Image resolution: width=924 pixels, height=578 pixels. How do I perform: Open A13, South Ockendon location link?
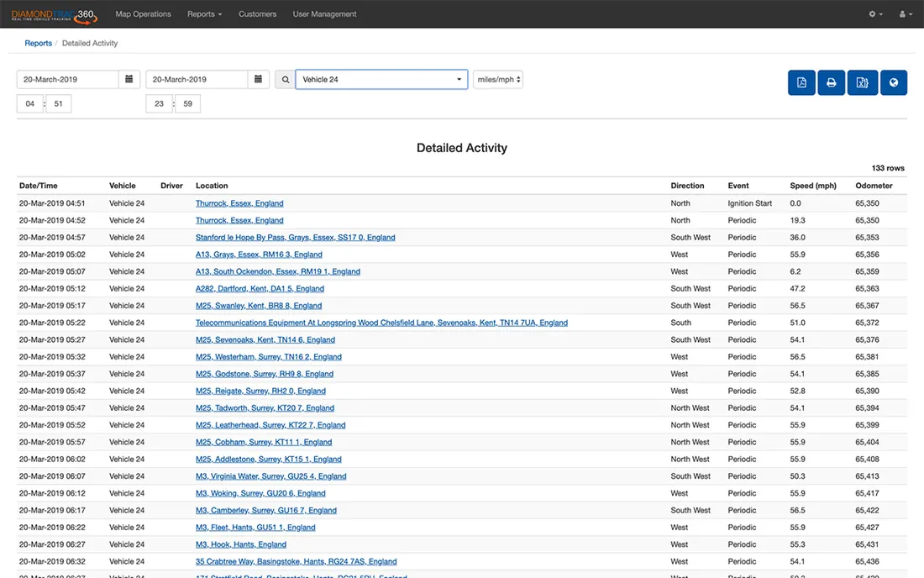[277, 271]
